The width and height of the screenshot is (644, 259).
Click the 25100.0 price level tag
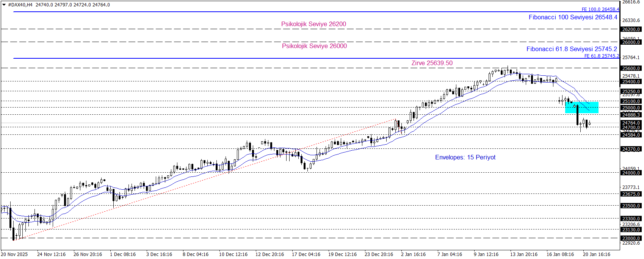(x=631, y=101)
